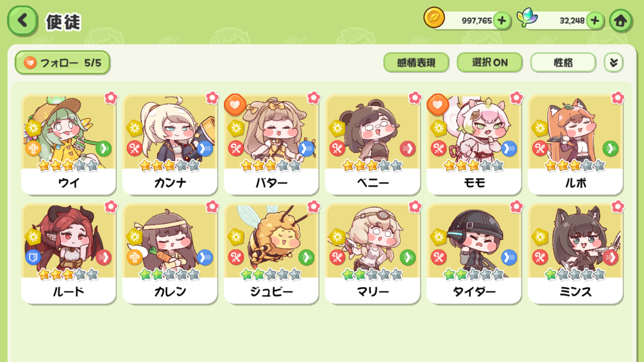Return home via the house icon
Viewport: 644px width, 362px height.
620,21
